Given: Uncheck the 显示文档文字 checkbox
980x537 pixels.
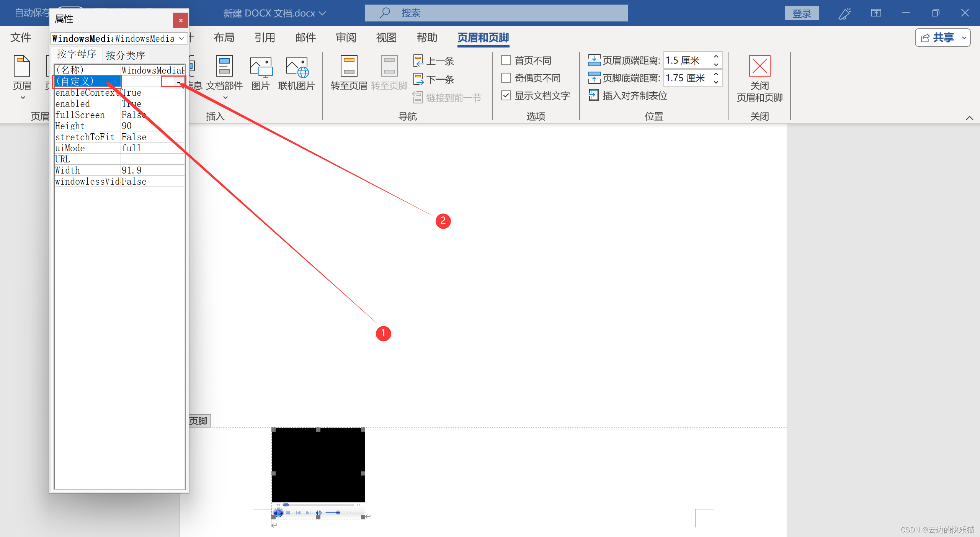Looking at the screenshot, I should (x=506, y=96).
